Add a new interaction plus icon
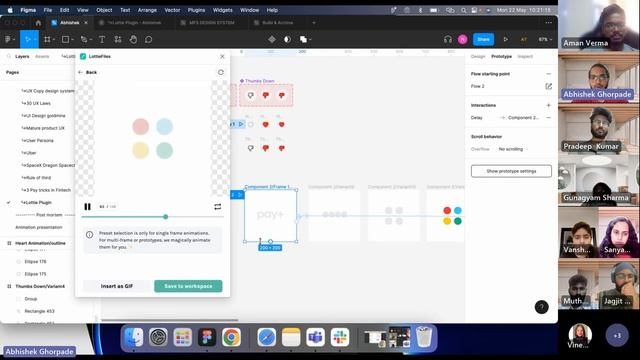Viewport: 640px width, 360px height. click(x=549, y=105)
